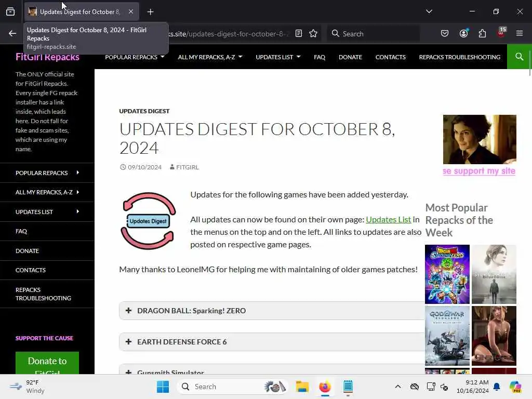Expand UPDATES LIST top menu dropdown
This screenshot has height=399, width=532.
(x=278, y=57)
